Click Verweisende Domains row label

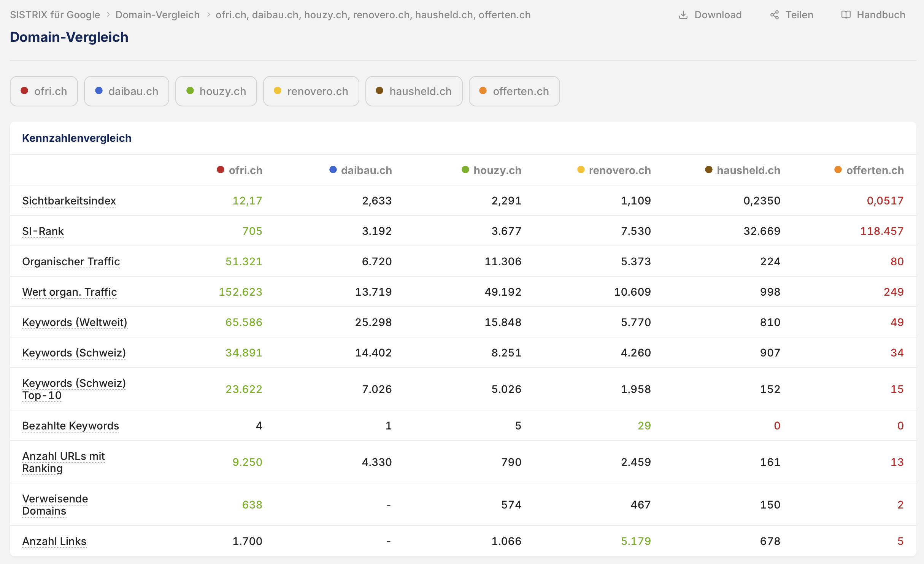[55, 505]
